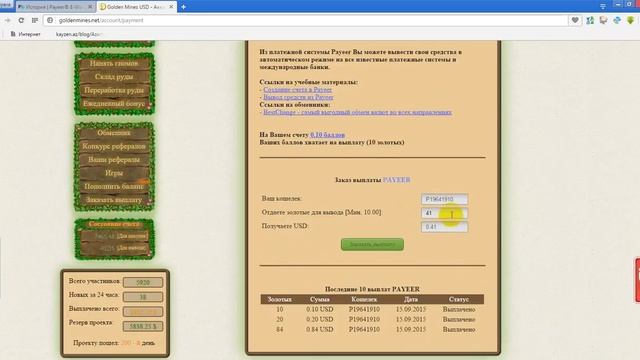Close the История Payeer tab
The width and height of the screenshot is (640, 360).
[x=90, y=7]
